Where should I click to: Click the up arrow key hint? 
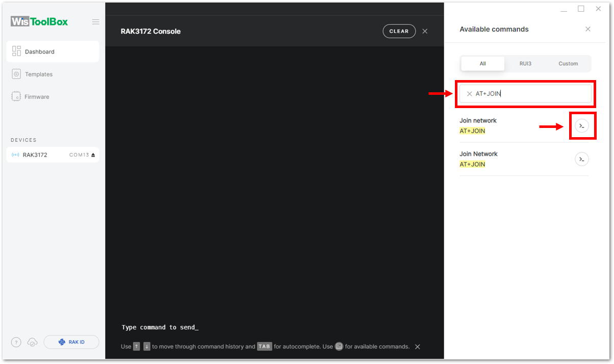click(137, 347)
